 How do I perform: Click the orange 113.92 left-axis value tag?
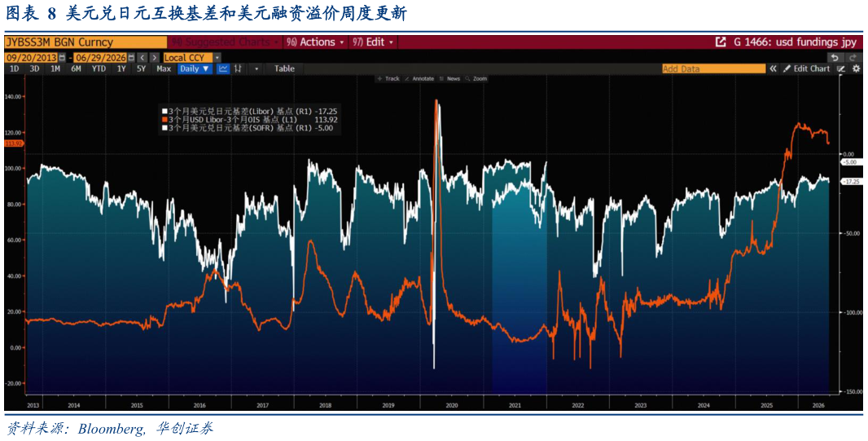pos(12,143)
